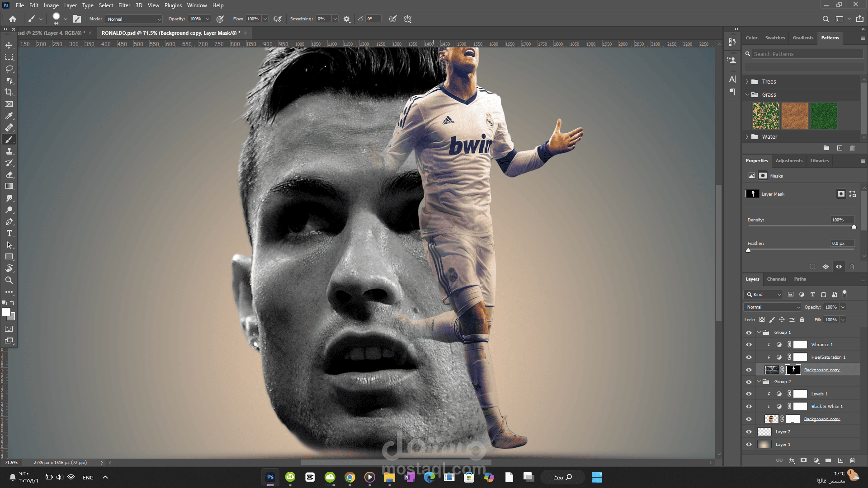Viewport: 868px width, 488px height.
Task: Hide the Vibrance 1 layer
Action: tap(749, 345)
